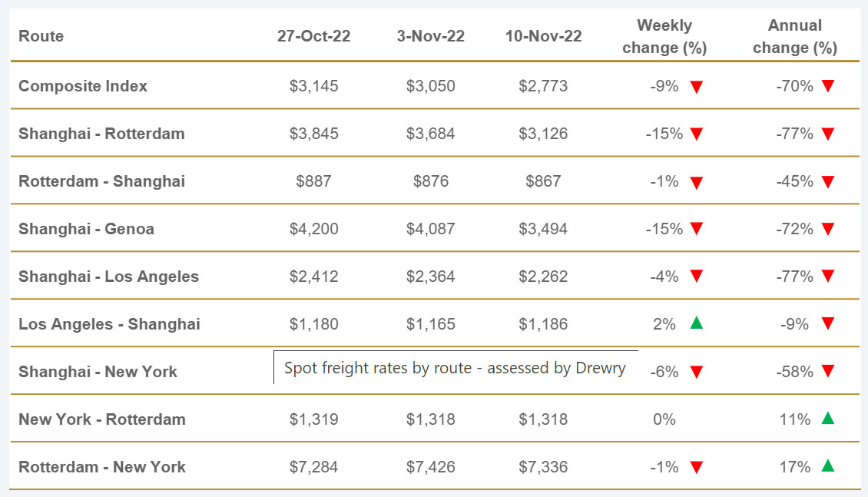Viewport: 868px width, 497px height.
Task: Select the 27-Oct-22 column header
Action: [313, 36]
